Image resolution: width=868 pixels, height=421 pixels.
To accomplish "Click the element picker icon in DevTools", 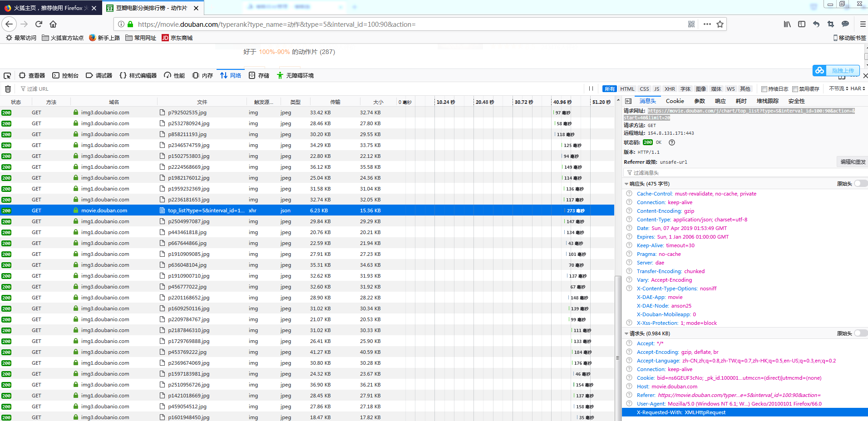I will 7,76.
